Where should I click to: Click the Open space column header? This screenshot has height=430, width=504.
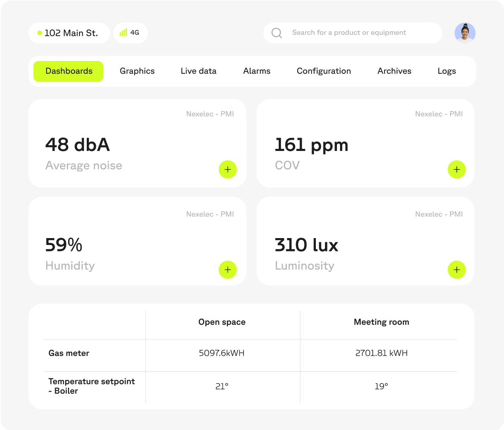point(222,322)
